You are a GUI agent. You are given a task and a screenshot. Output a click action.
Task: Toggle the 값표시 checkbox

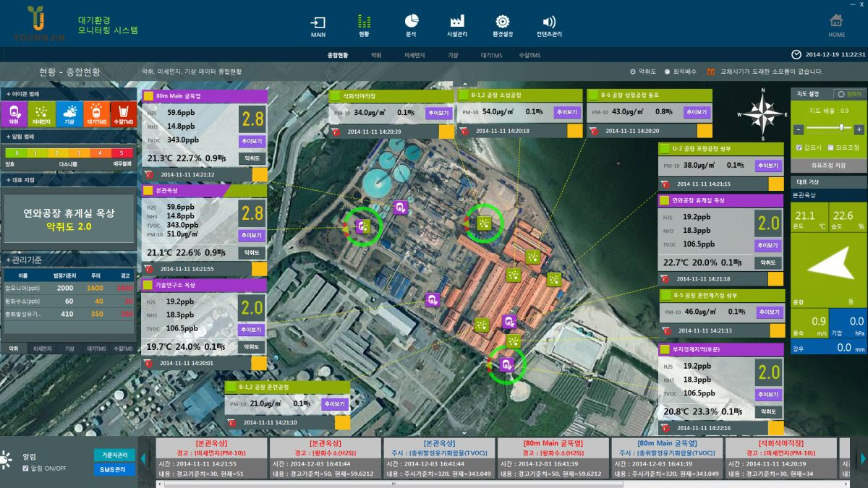click(x=799, y=147)
